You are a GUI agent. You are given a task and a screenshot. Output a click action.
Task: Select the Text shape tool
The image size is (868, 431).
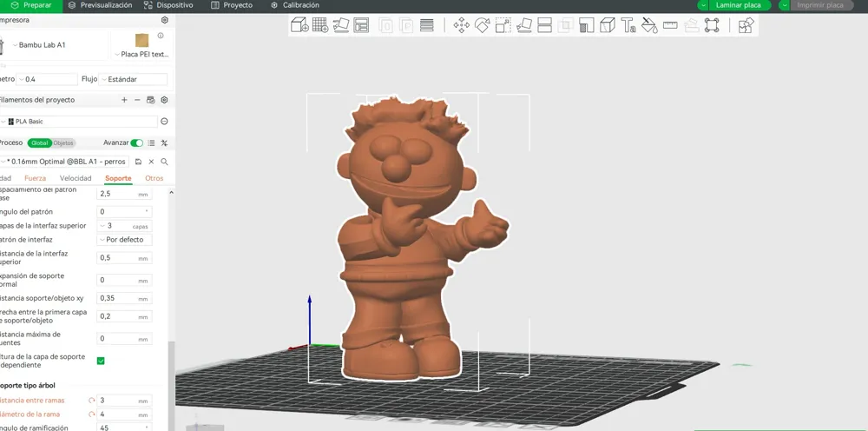[x=628, y=25]
